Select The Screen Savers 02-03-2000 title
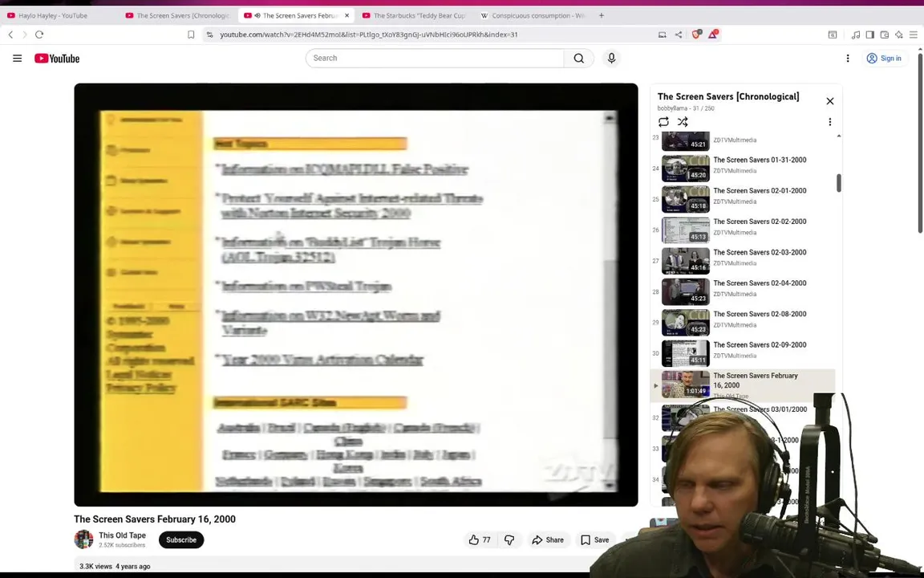 click(760, 252)
